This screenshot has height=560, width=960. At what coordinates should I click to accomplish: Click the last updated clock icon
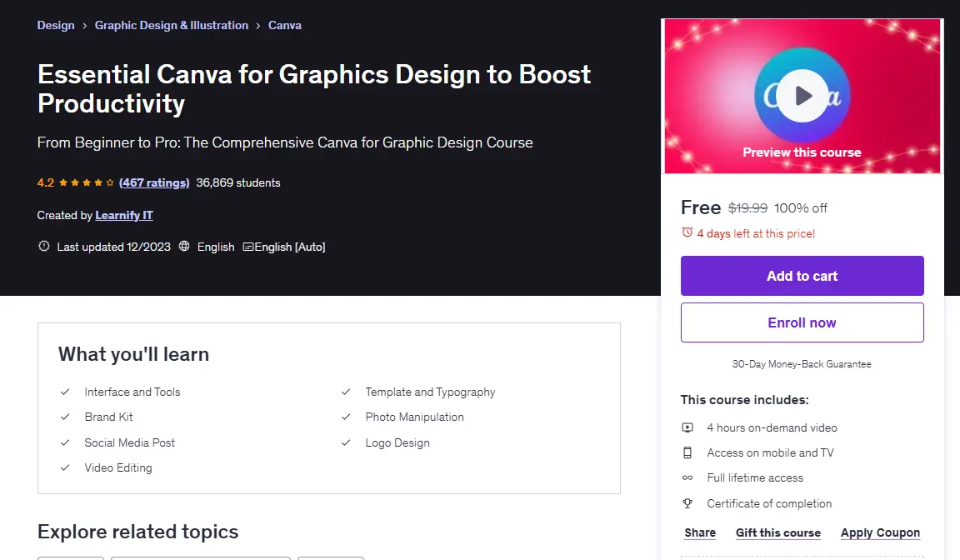(x=44, y=246)
